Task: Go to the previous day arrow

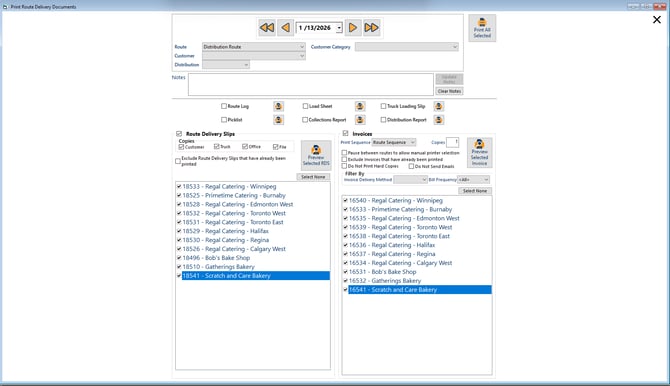Action: (x=285, y=28)
